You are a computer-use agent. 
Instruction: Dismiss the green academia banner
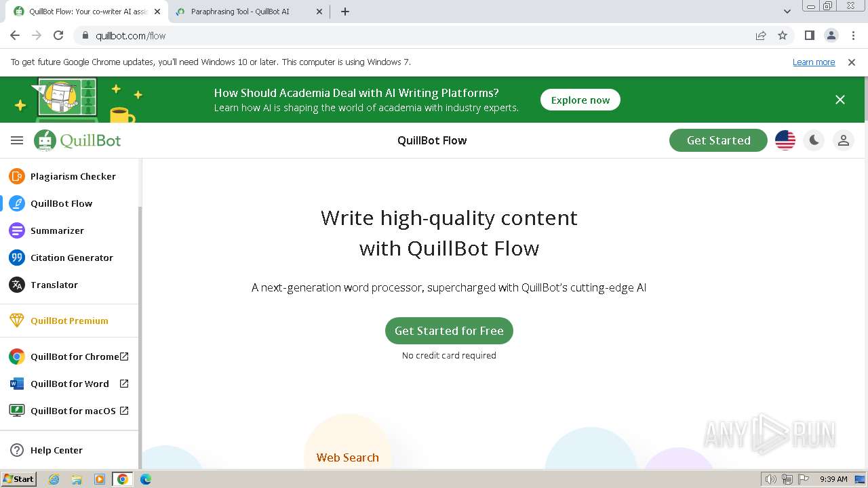(840, 100)
